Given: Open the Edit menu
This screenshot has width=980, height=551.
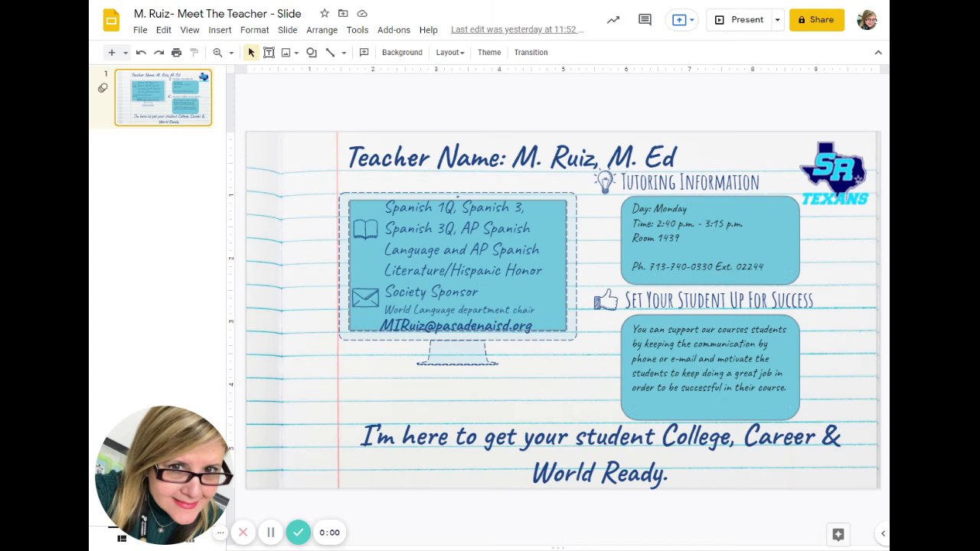Looking at the screenshot, I should 164,30.
